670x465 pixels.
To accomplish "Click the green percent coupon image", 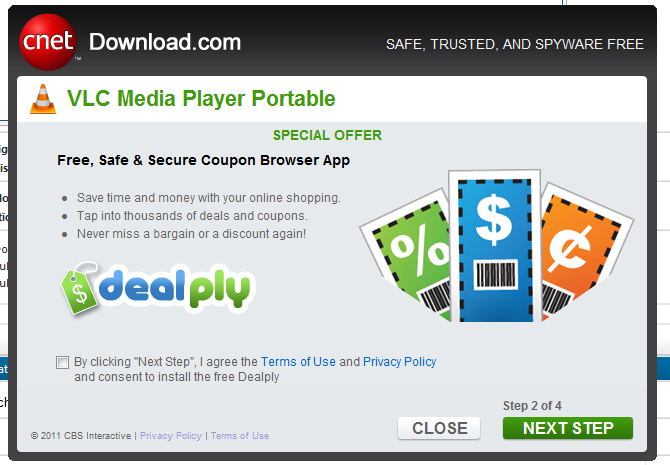I will [x=408, y=256].
